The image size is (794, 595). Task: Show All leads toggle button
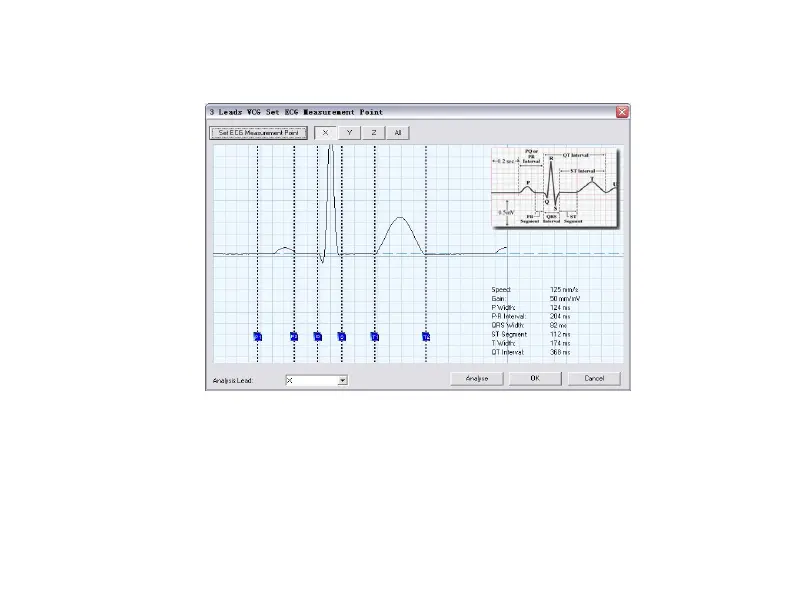pos(398,133)
